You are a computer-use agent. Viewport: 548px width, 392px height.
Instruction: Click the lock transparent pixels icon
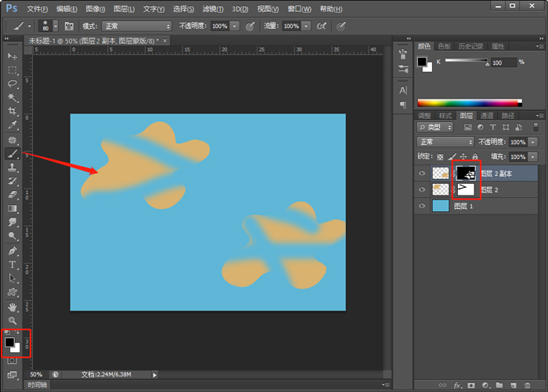440,156
